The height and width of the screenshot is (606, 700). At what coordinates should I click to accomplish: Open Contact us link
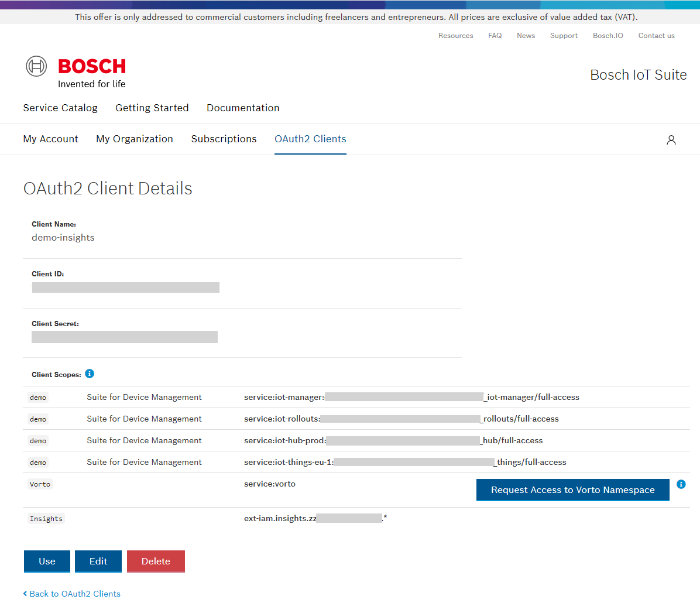coord(656,36)
